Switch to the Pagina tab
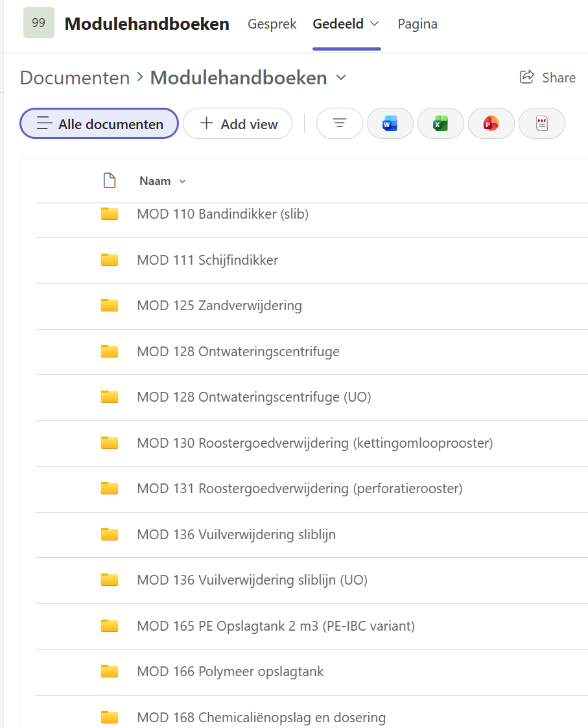The width and height of the screenshot is (588, 728). [417, 23]
